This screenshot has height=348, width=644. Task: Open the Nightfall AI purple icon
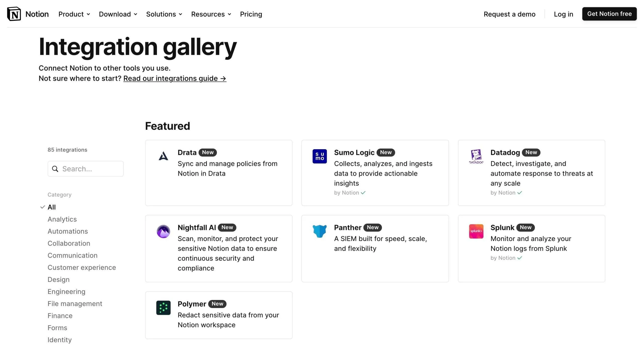[x=163, y=231]
